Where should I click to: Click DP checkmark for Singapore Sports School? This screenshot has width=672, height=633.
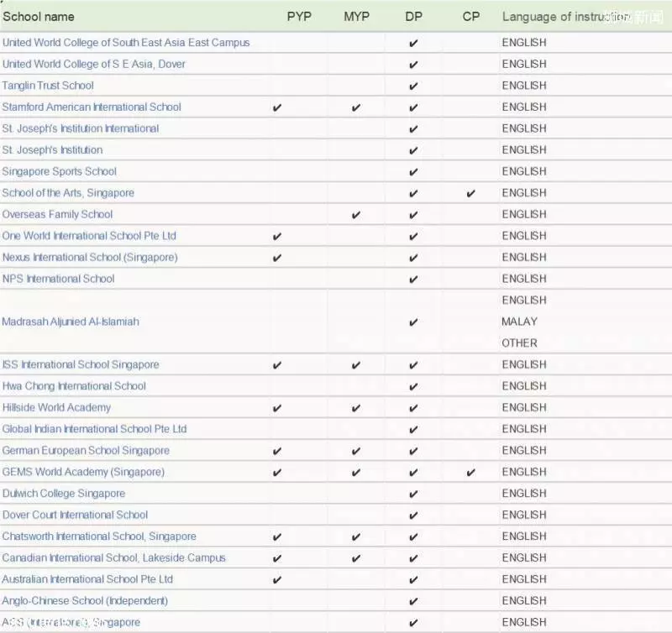point(413,172)
